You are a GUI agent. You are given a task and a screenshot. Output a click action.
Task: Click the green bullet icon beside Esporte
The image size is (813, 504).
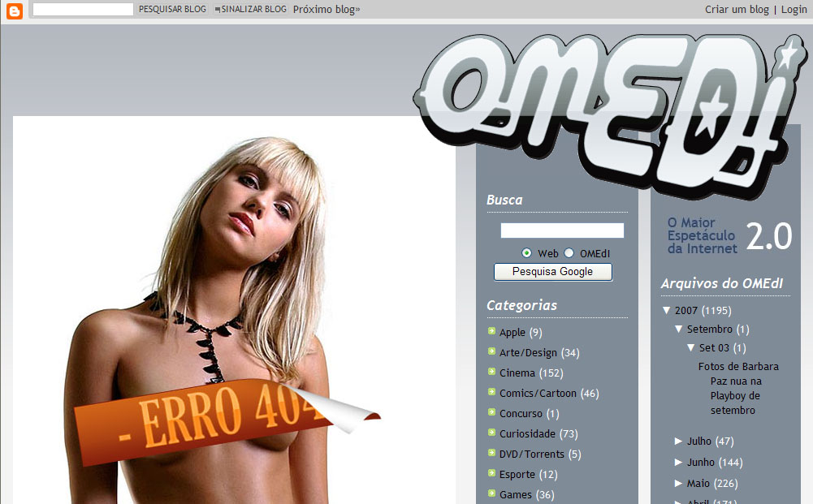pos(491,473)
